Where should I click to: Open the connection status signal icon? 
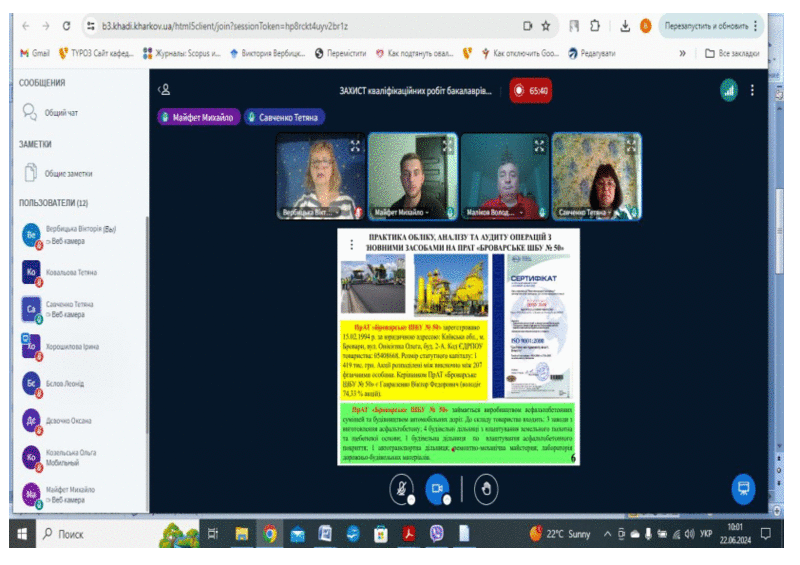tap(728, 90)
